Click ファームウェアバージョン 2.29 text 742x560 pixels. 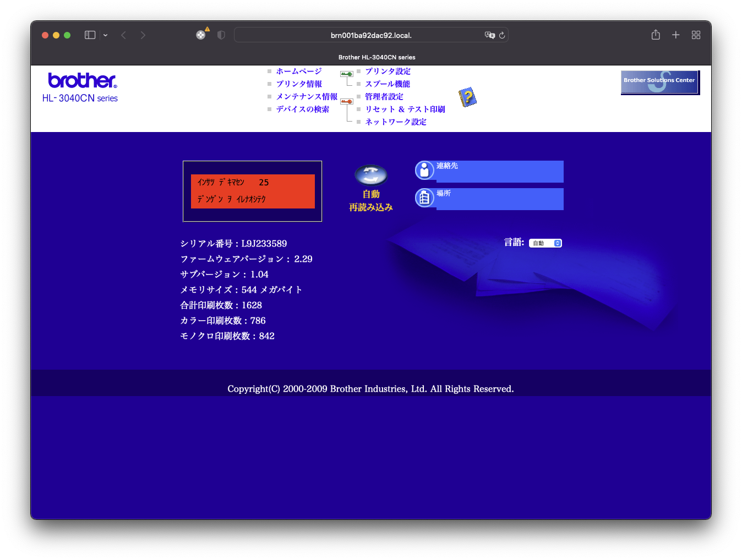[x=247, y=259]
